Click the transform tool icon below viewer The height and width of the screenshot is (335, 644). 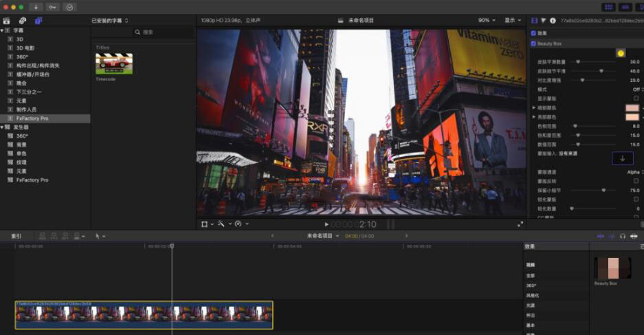click(204, 224)
